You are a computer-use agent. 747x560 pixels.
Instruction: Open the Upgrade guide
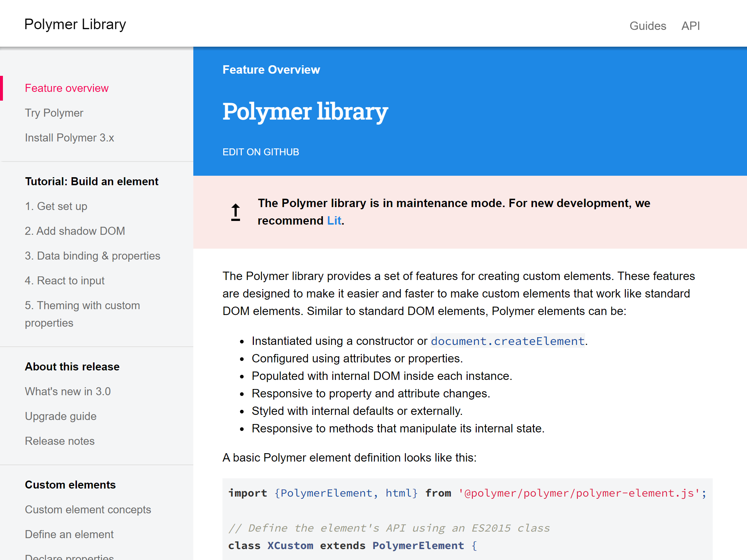click(61, 416)
